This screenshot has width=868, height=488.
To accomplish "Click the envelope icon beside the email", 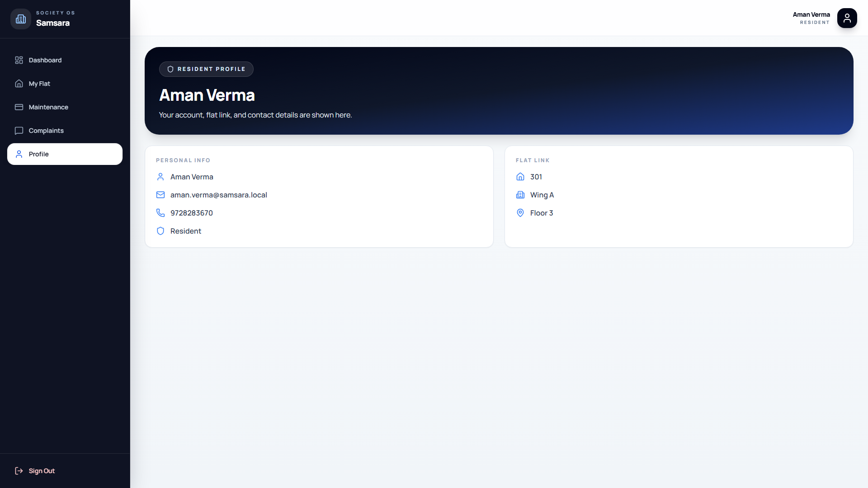I will point(160,195).
